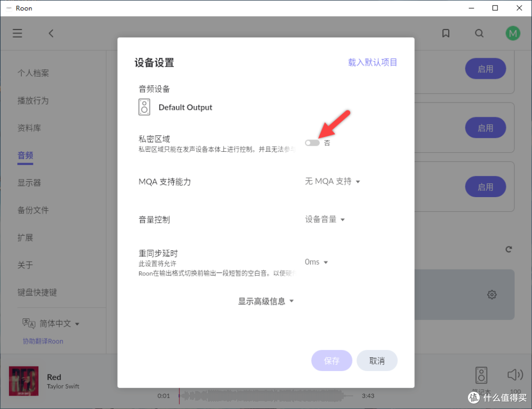Open the gear settings icon on the right panel
This screenshot has width=532, height=409.
pos(492,294)
